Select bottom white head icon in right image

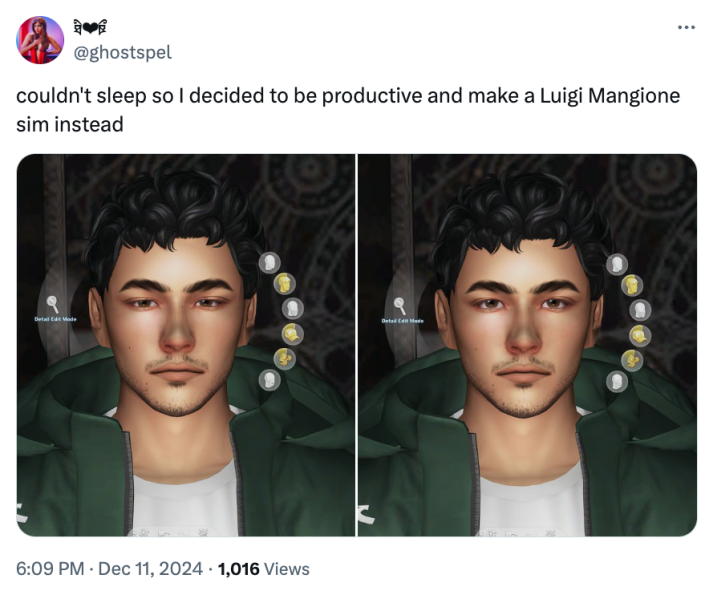[618, 381]
